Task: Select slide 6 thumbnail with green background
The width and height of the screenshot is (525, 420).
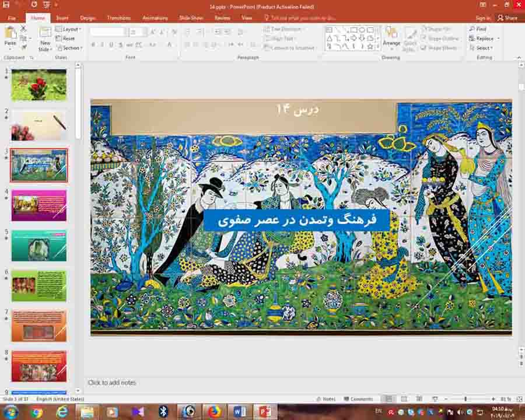Action: click(39, 286)
